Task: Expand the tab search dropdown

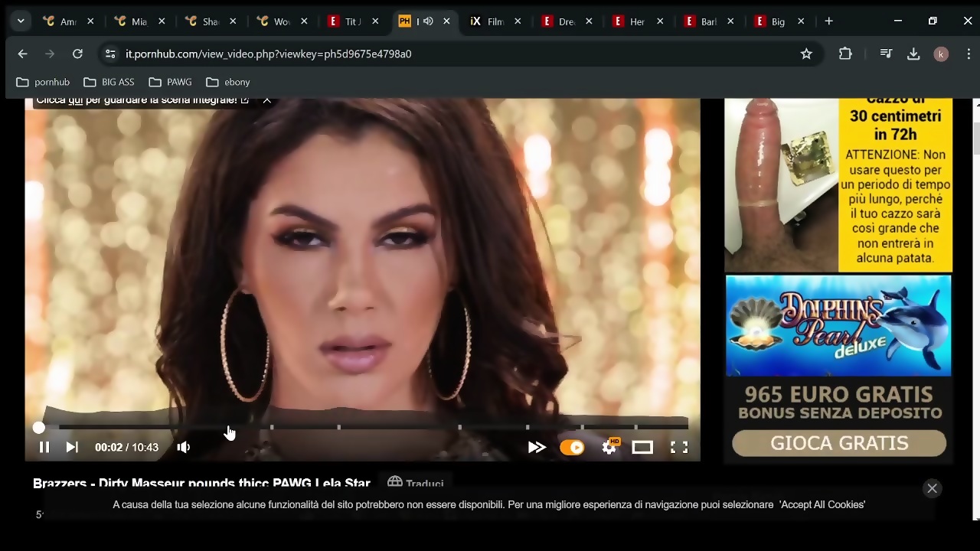Action: coord(21,21)
